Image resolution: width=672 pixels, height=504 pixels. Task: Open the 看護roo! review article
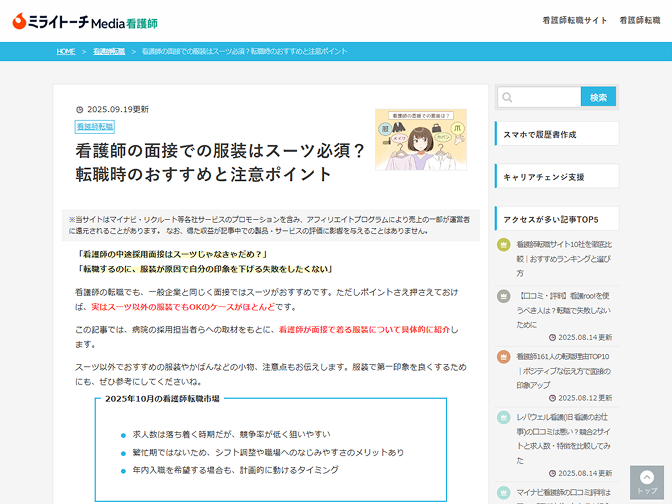(x=564, y=310)
